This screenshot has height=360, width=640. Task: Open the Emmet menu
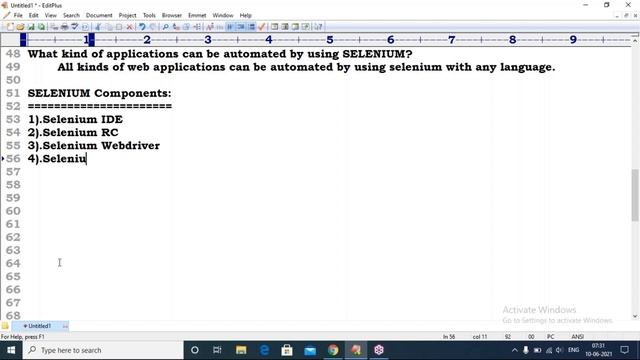pyautogui.click(x=197, y=15)
